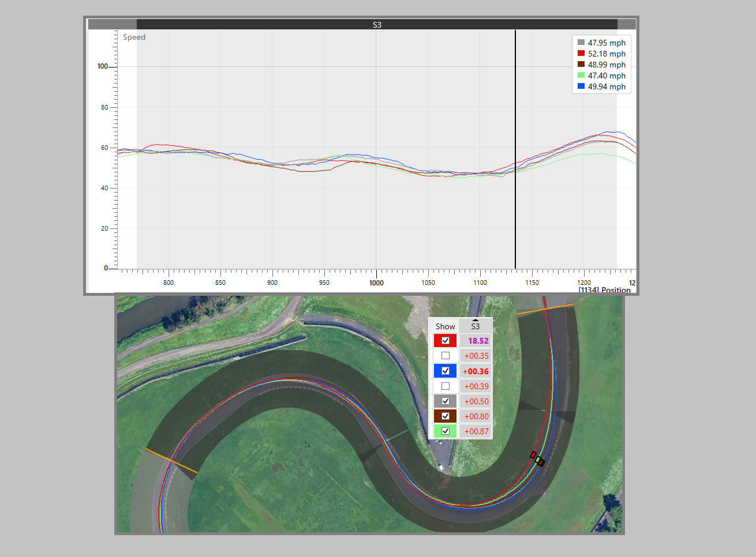Sort table by the S3 column header
Screen dimensions: 756x557
tap(476, 326)
